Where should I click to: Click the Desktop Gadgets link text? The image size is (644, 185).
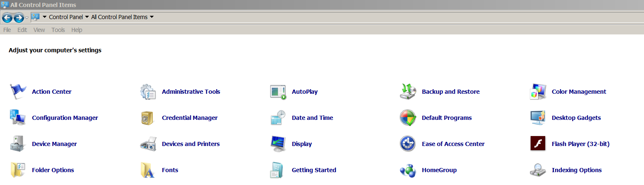click(x=576, y=118)
